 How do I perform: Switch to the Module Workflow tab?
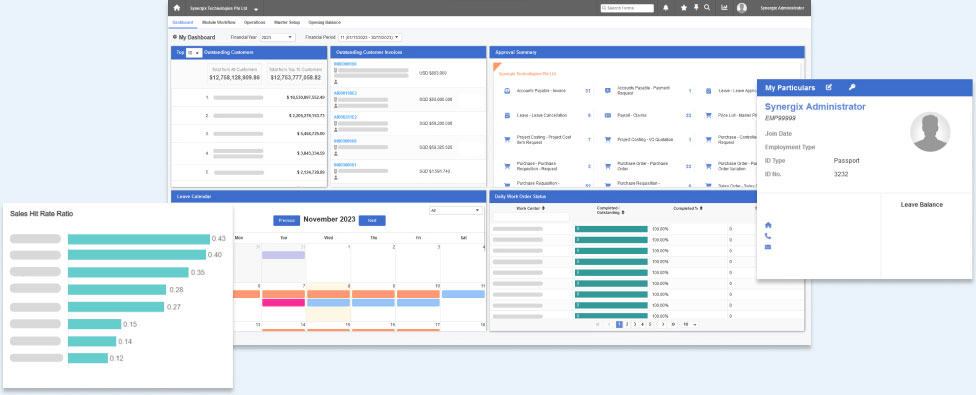coord(218,22)
